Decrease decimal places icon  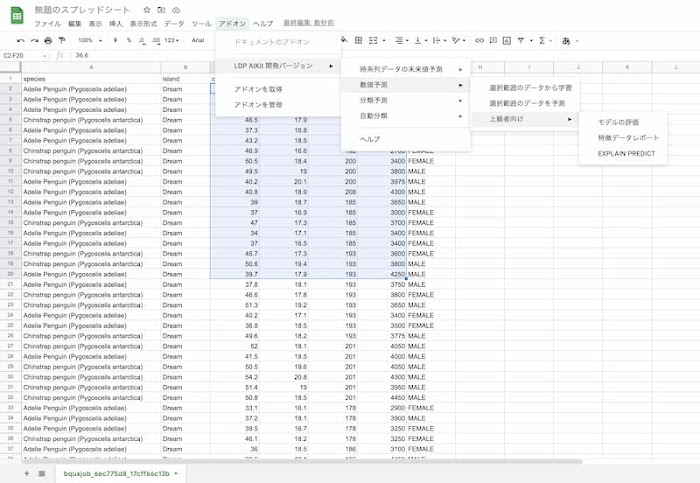click(x=142, y=41)
